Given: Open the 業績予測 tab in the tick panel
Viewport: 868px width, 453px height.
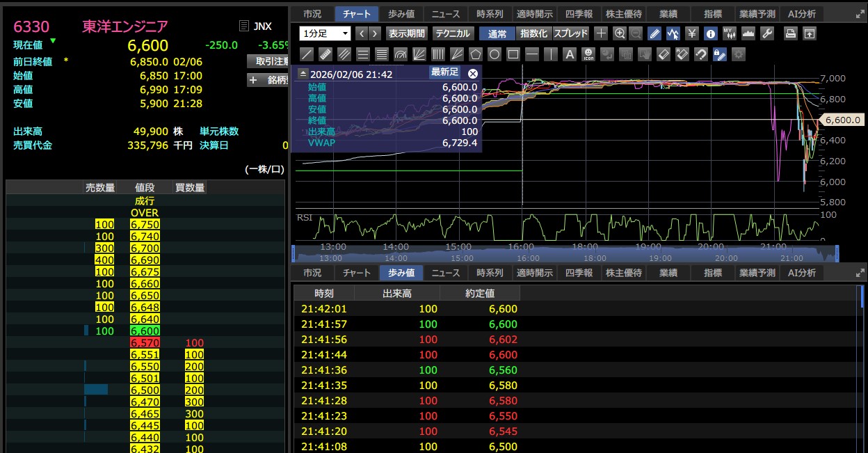Looking at the screenshot, I should click(757, 273).
